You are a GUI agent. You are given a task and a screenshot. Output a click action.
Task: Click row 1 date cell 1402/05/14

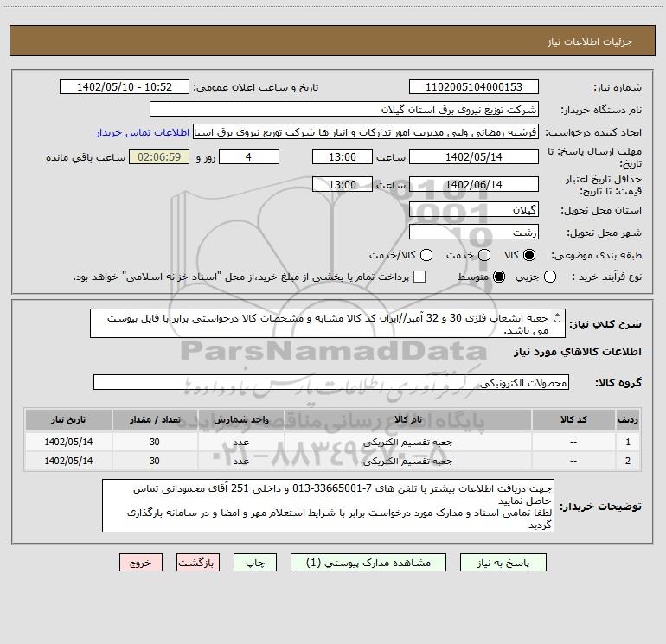pos(68,442)
